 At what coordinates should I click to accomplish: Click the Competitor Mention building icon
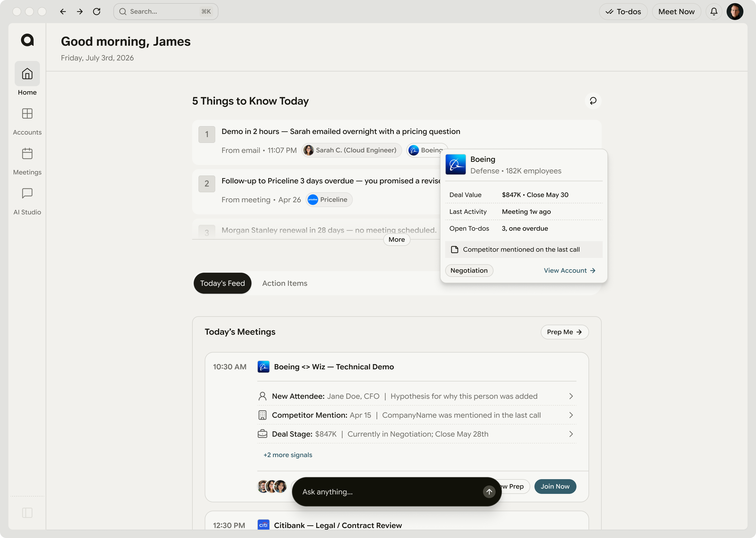point(262,415)
